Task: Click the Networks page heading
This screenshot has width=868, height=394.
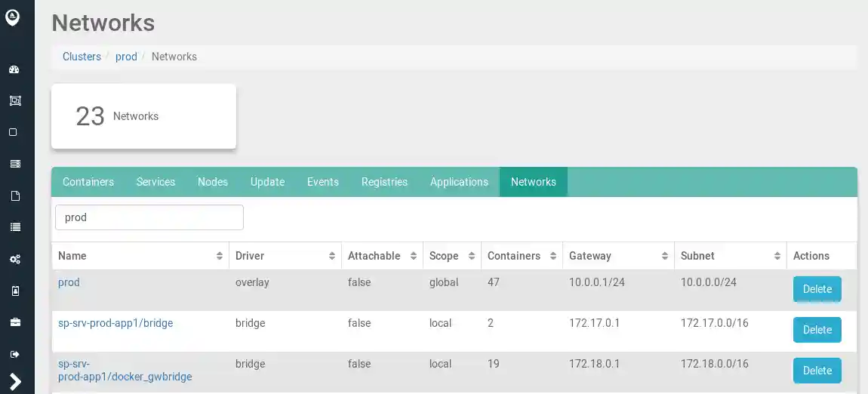Action: click(x=103, y=23)
